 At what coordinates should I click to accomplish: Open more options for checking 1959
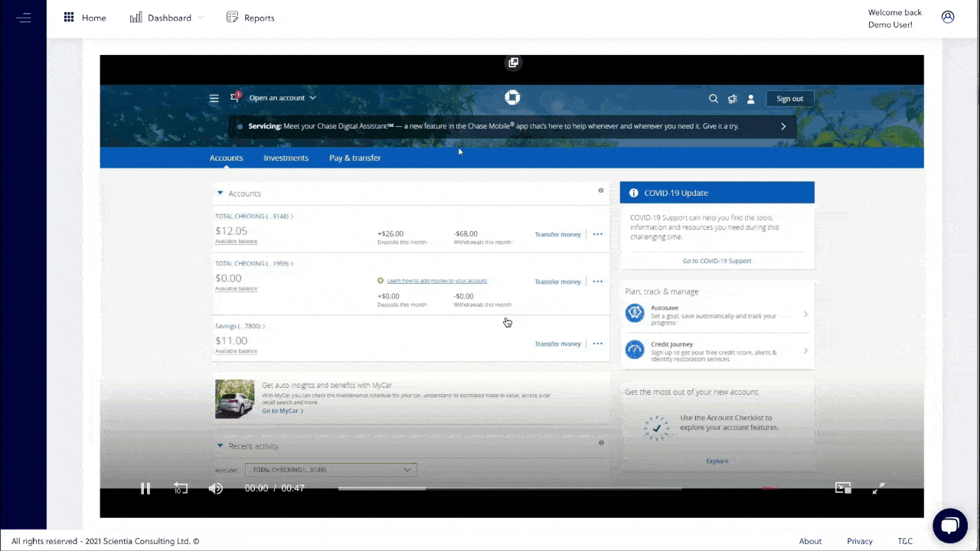pyautogui.click(x=598, y=282)
